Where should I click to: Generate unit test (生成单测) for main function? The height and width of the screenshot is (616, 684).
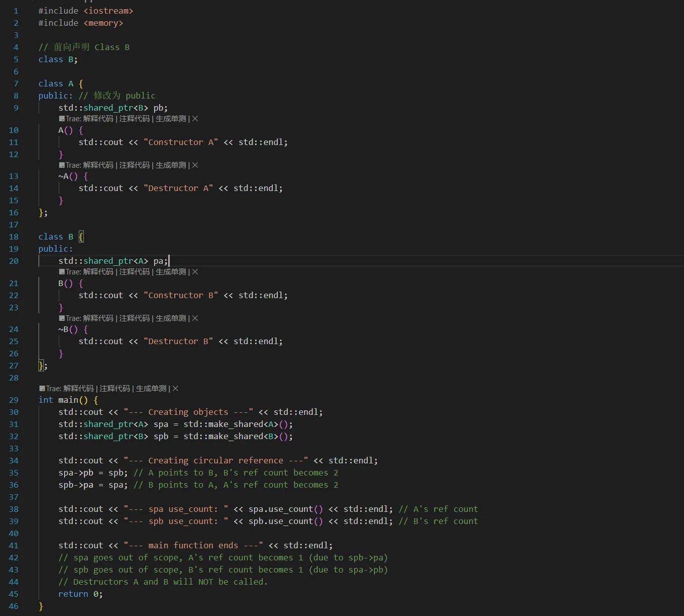point(151,389)
